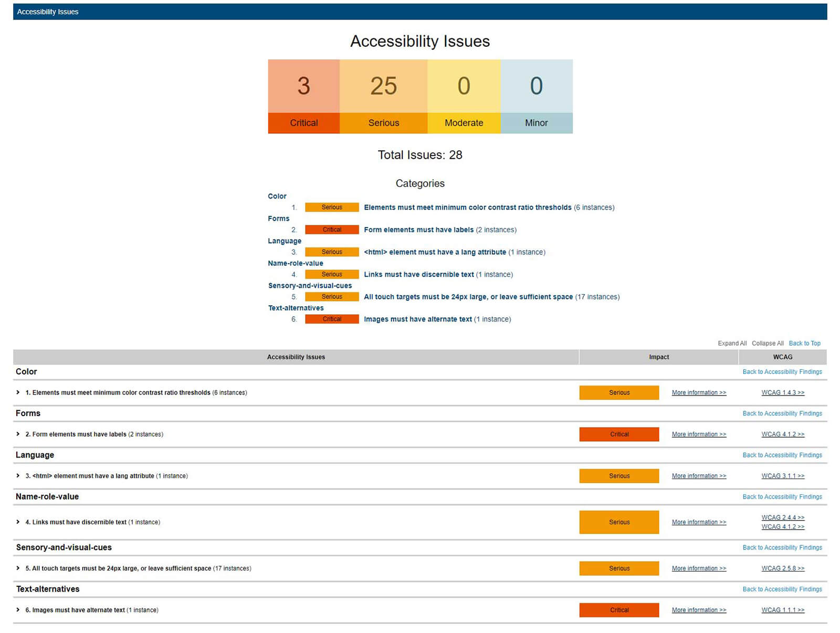Viewport: 840px width, 633px height.
Task: Expand the html lang attribute issue row
Action: click(18, 476)
